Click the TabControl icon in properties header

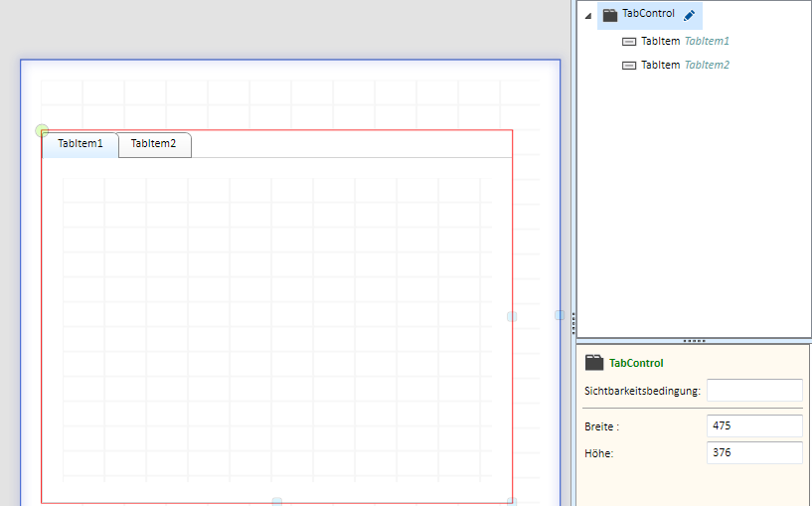click(594, 363)
